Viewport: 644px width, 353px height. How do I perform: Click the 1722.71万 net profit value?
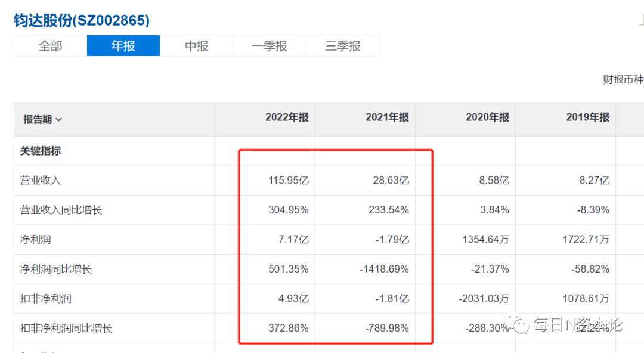click(x=586, y=240)
